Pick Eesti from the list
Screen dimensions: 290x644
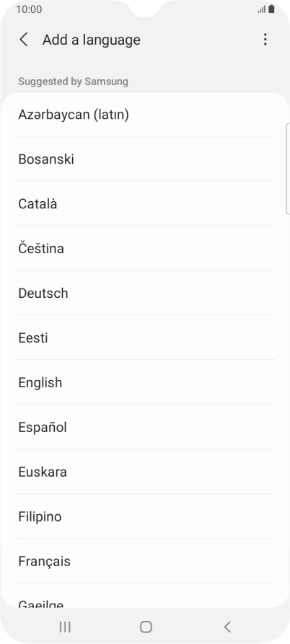coord(145,338)
